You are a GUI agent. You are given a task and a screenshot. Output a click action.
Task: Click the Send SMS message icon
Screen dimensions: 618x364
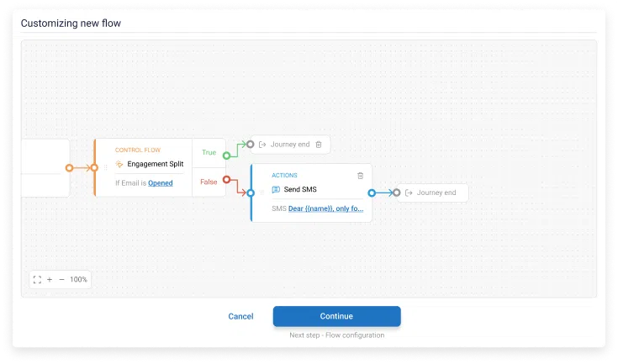[x=276, y=190]
